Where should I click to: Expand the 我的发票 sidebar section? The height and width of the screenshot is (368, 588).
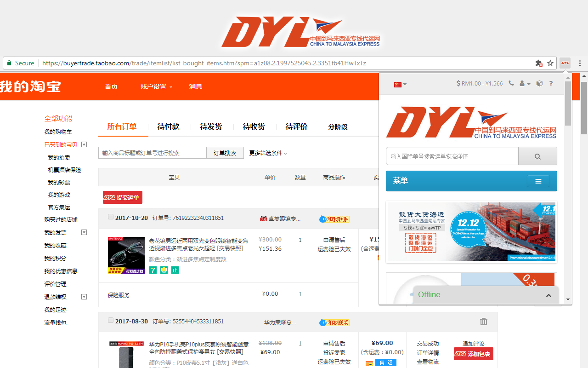point(84,232)
